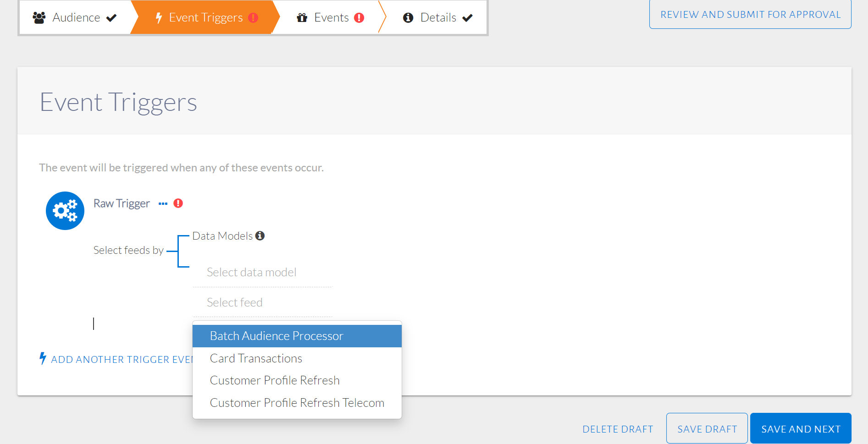Screen dimensions: 868x444
Task: Pick Customer Profile Refresh Telecom
Action: pyautogui.click(x=297, y=403)
